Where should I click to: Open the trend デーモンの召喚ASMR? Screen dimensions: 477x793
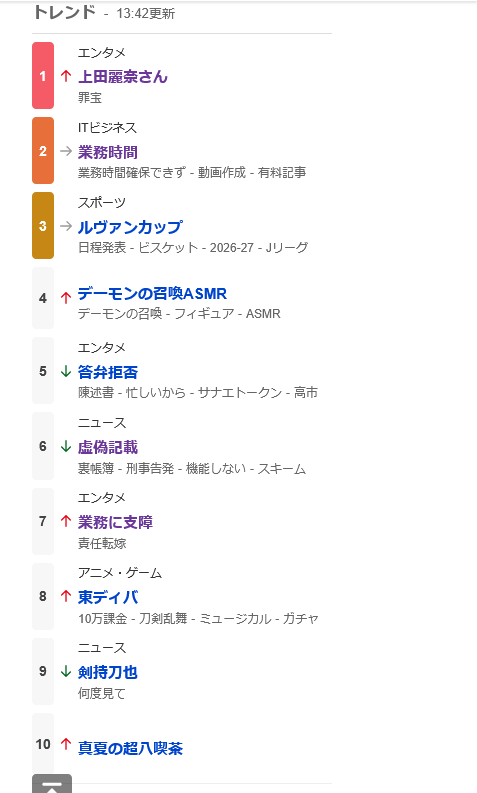[152, 294]
